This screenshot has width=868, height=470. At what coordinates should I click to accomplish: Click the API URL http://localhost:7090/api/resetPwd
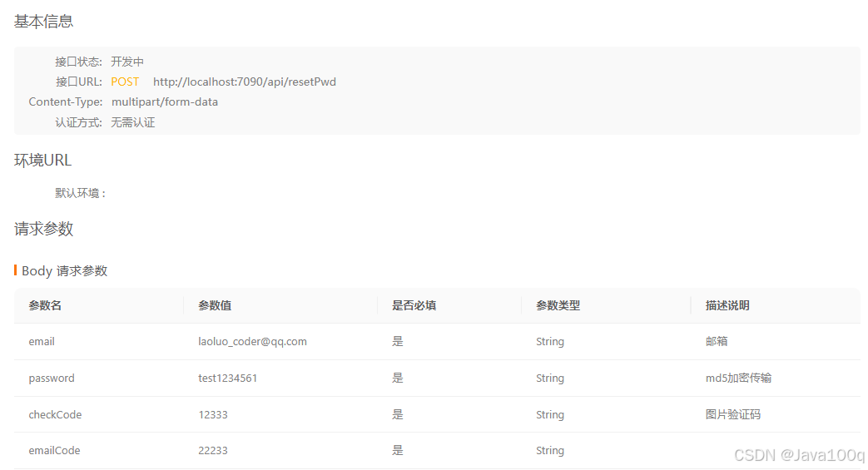[244, 82]
